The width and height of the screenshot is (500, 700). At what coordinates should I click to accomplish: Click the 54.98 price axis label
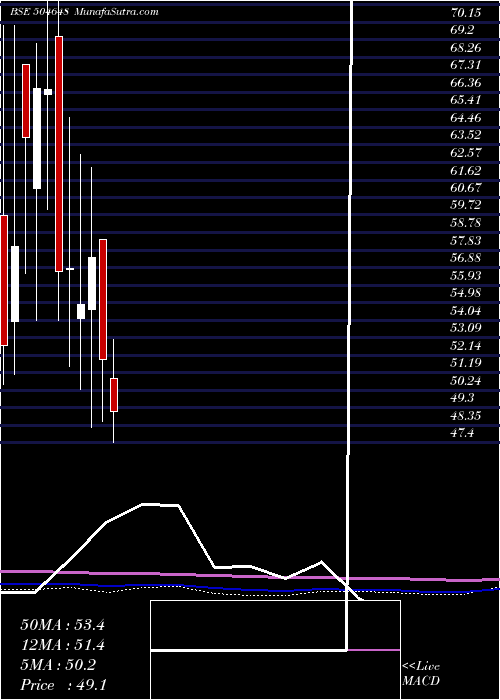click(x=466, y=293)
